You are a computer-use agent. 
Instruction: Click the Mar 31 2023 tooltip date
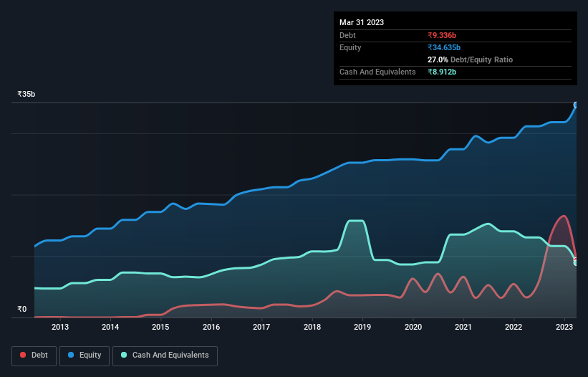pos(362,22)
